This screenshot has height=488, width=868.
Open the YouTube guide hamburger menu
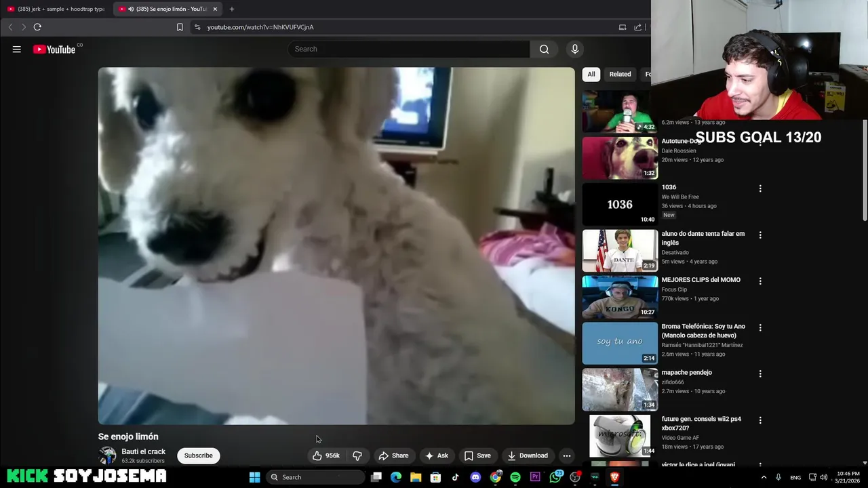16,49
